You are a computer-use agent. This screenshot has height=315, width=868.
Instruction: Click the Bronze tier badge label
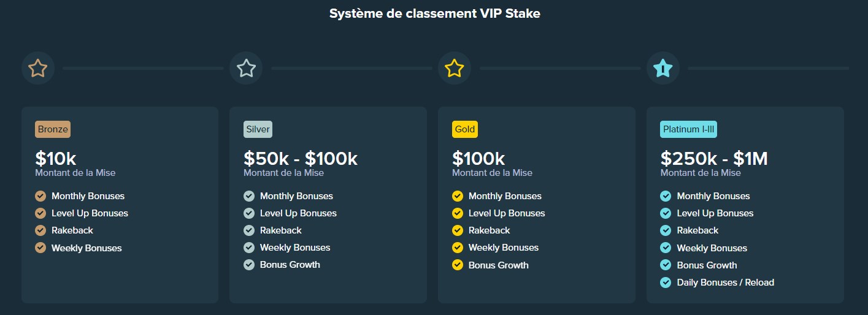coord(53,129)
